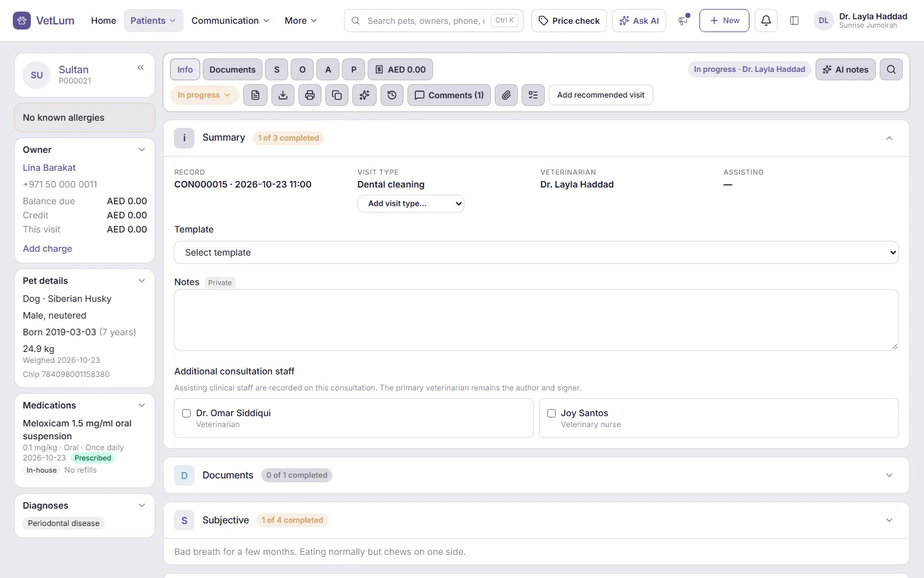Screen dimensions: 924x578
Task: Click the document report icon in toolbar
Action: 255,95
